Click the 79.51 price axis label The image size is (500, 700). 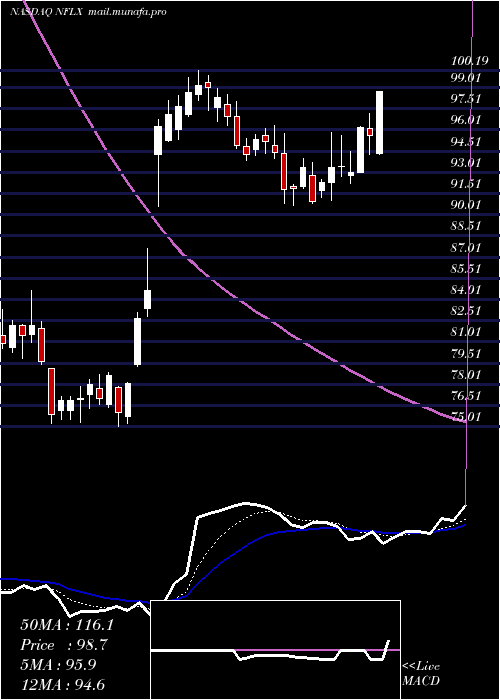click(467, 354)
